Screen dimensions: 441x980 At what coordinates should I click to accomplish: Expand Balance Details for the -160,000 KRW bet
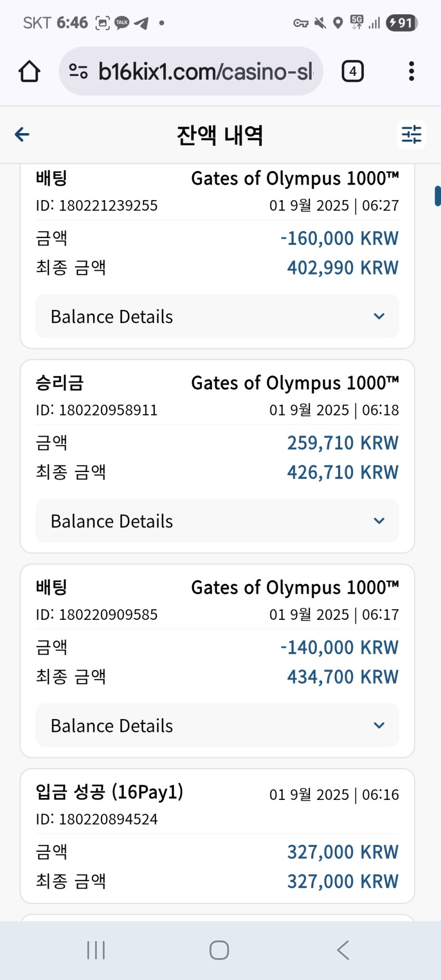click(x=217, y=316)
